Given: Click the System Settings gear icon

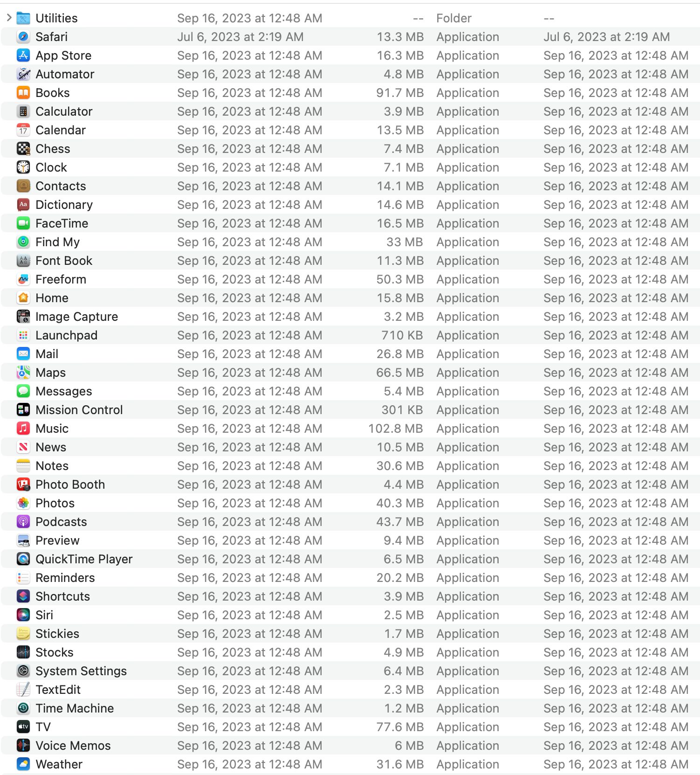Looking at the screenshot, I should click(23, 671).
